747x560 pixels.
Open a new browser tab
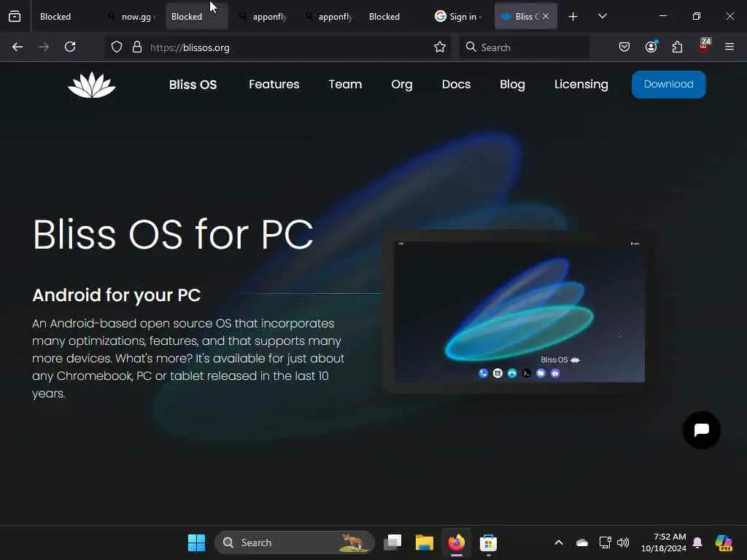573,17
